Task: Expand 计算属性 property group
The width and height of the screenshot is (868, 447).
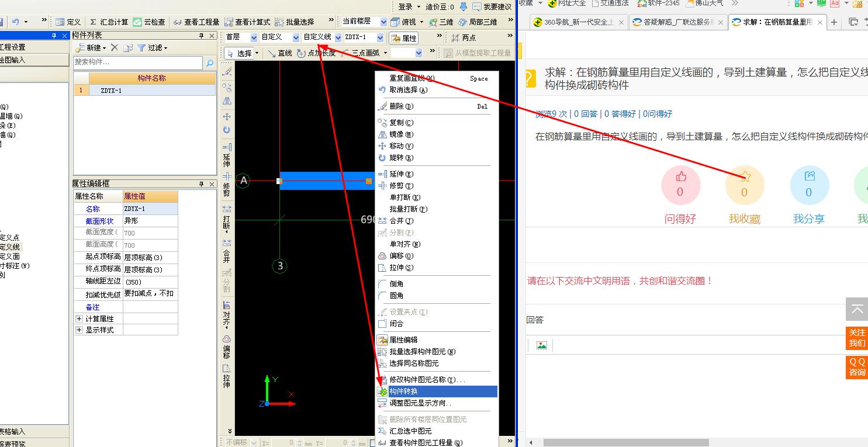Action: tap(79, 319)
